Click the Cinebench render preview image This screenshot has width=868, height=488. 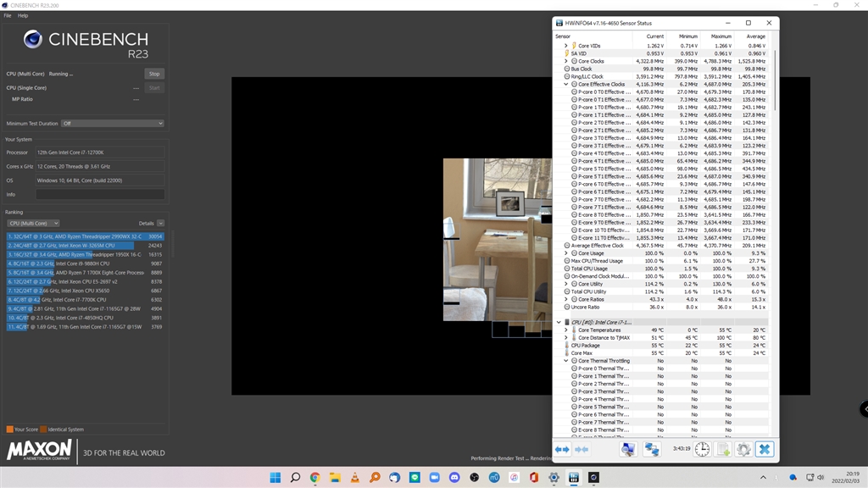coord(497,240)
